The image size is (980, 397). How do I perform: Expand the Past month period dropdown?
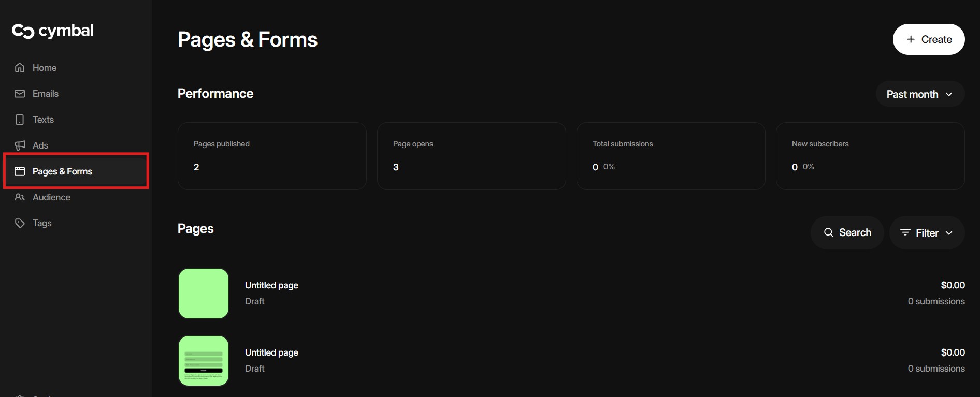(x=919, y=94)
